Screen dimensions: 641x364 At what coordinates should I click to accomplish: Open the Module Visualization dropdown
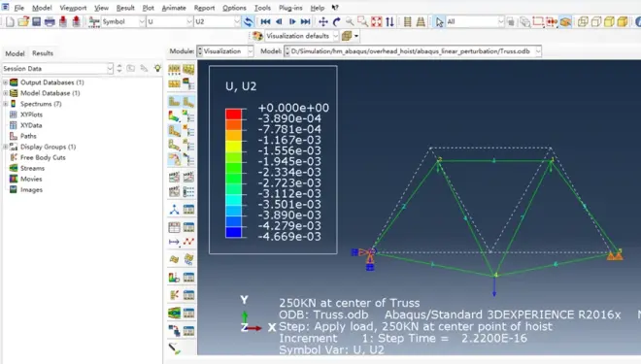225,51
